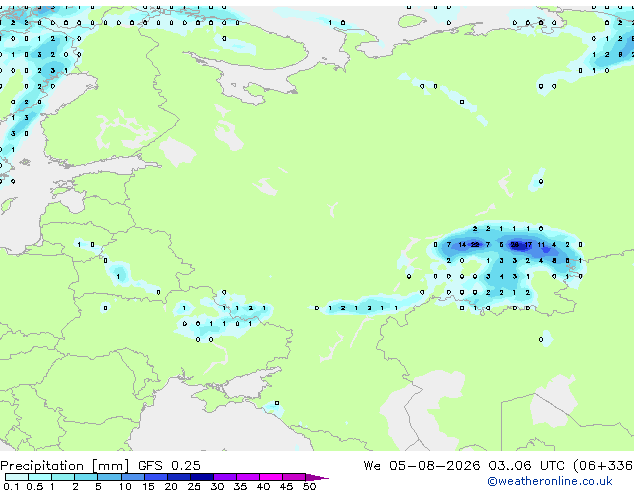Click the above-50 arrow tip of legend

point(317,477)
